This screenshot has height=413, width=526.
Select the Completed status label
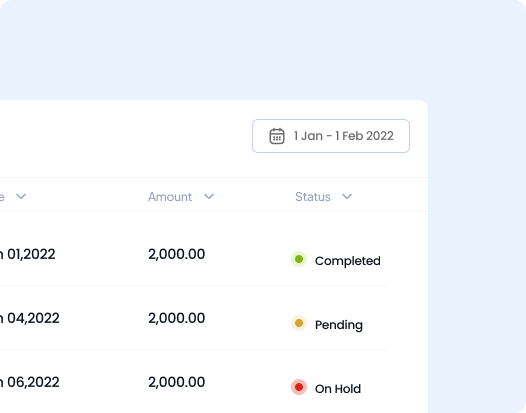pyautogui.click(x=348, y=261)
